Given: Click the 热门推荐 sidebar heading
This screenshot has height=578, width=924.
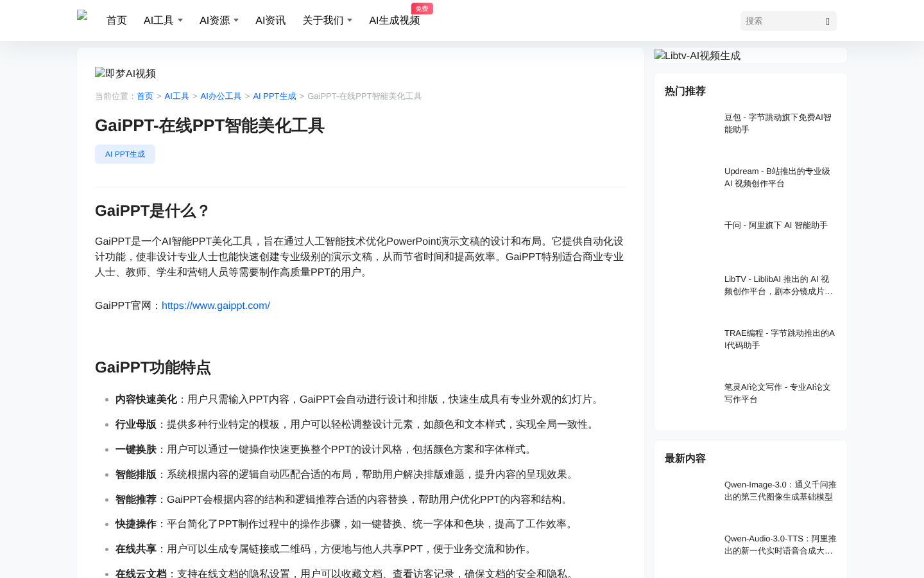Looking at the screenshot, I should [685, 91].
